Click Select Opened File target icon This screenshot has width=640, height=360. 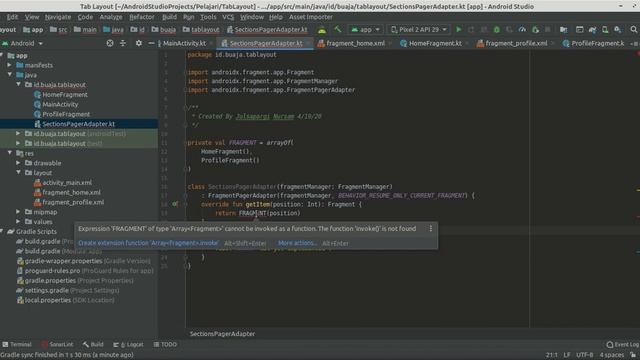[110, 43]
